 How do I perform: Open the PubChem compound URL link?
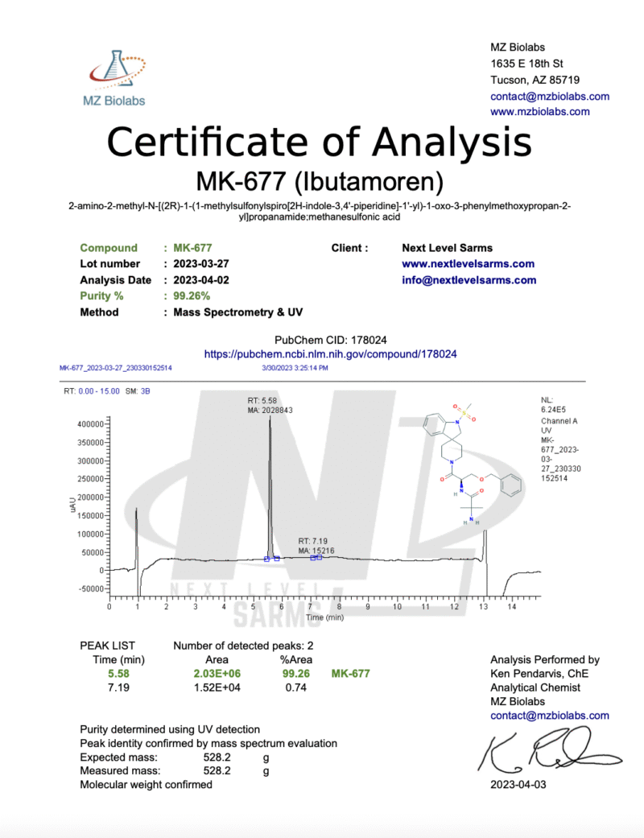pyautogui.click(x=330, y=354)
